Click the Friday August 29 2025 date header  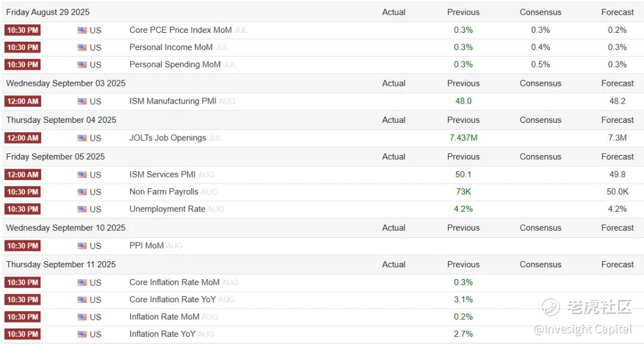point(48,12)
